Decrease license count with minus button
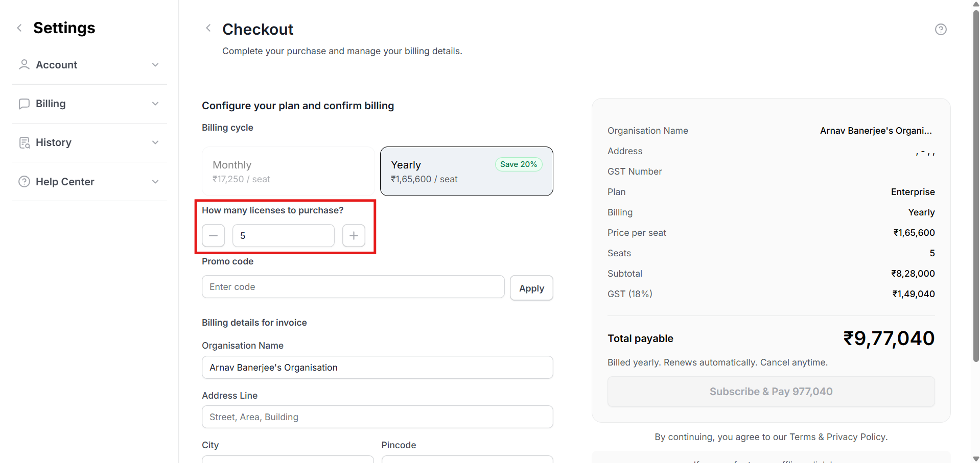This screenshot has width=980, height=463. click(213, 236)
